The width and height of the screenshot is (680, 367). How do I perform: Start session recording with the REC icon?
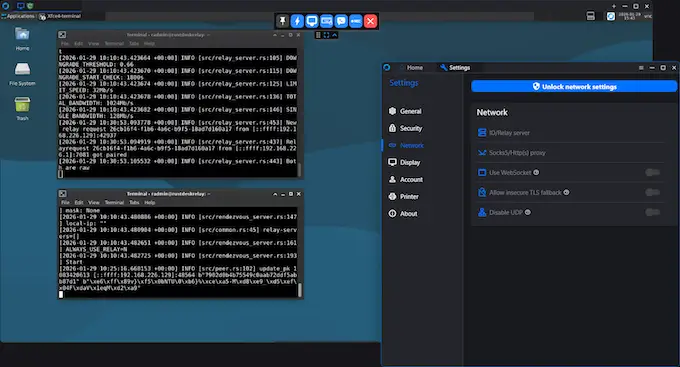tap(356, 21)
